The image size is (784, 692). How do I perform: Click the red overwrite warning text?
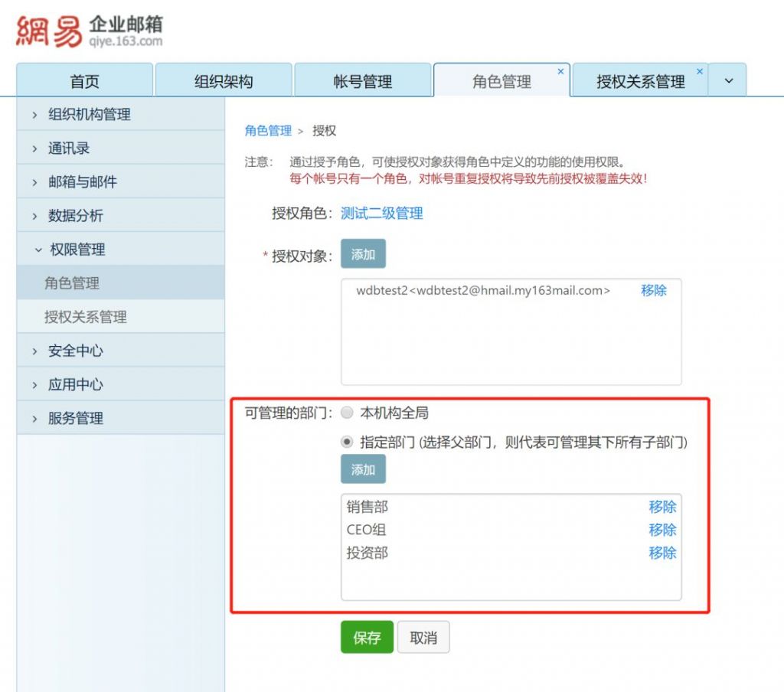click(x=468, y=178)
